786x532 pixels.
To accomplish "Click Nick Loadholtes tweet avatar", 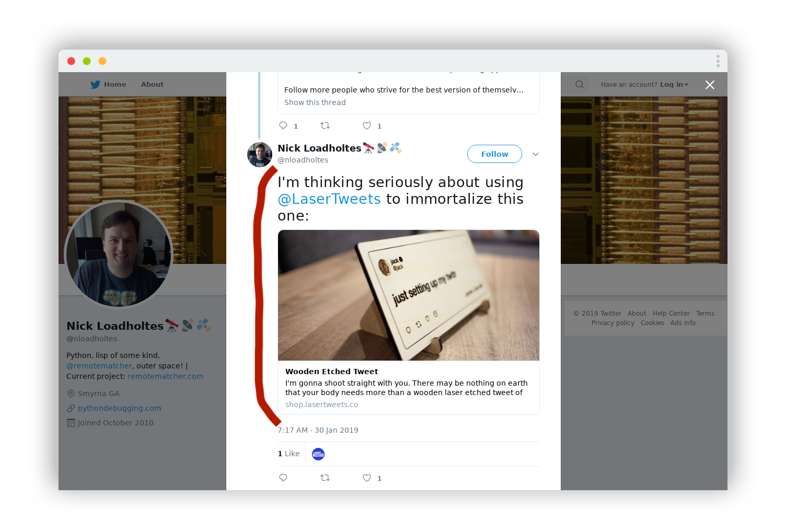I will pos(260,155).
